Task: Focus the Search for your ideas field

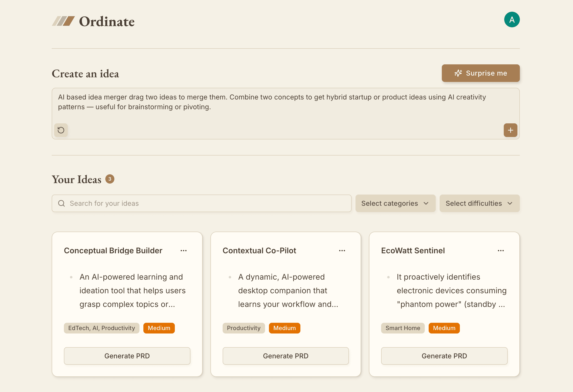Action: point(201,203)
